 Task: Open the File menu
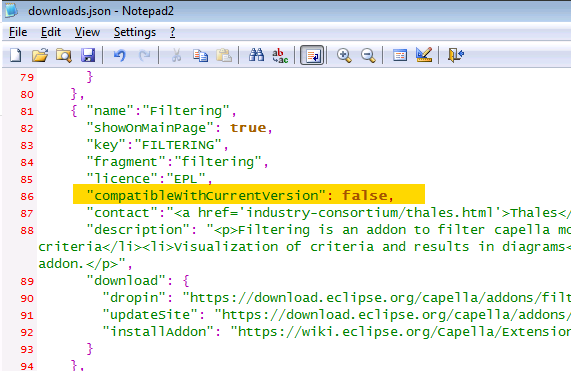click(18, 32)
